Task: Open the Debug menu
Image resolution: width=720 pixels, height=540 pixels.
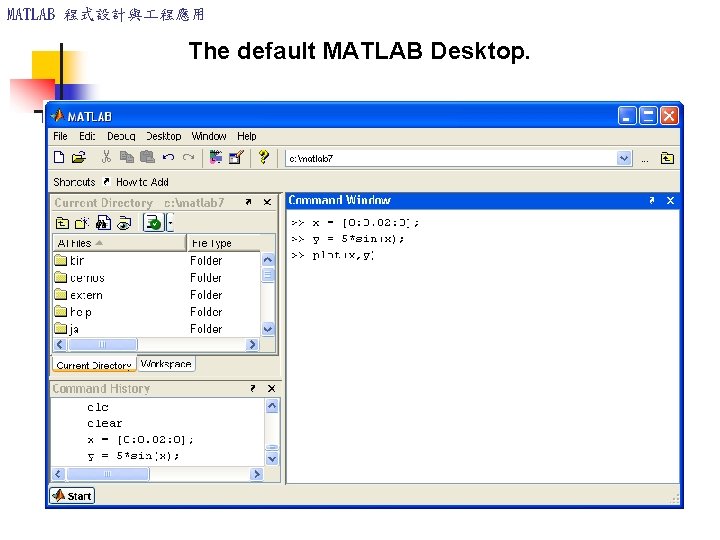Action: tap(121, 136)
